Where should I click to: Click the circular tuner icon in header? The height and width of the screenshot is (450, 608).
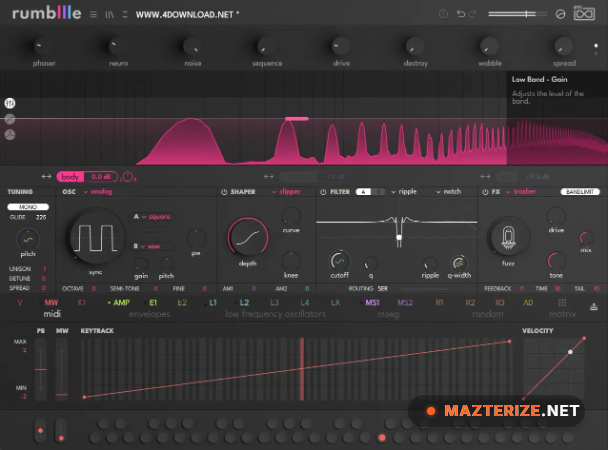[560, 14]
